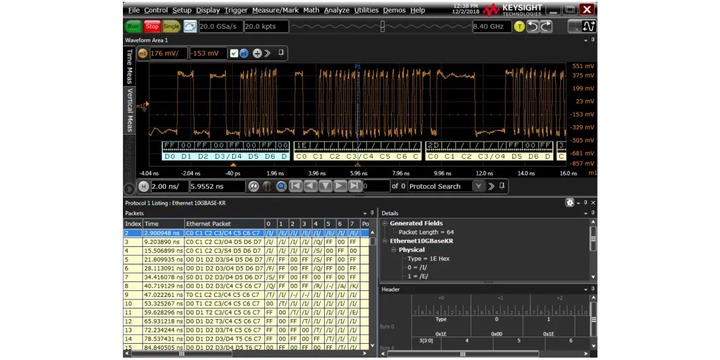Click the down-triangle search navigation button
720x360 pixels.
pos(325,186)
